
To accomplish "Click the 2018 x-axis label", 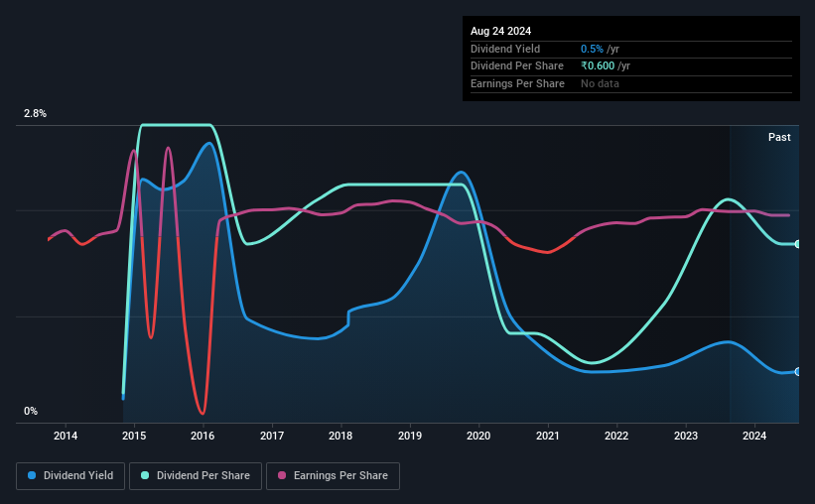I will [x=340, y=436].
